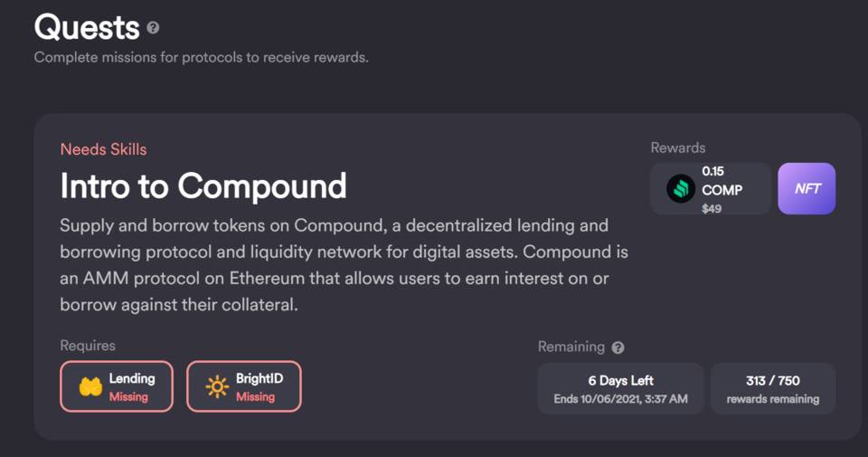The width and height of the screenshot is (868, 457).
Task: Open the BrightID requirement label
Action: coord(259,378)
